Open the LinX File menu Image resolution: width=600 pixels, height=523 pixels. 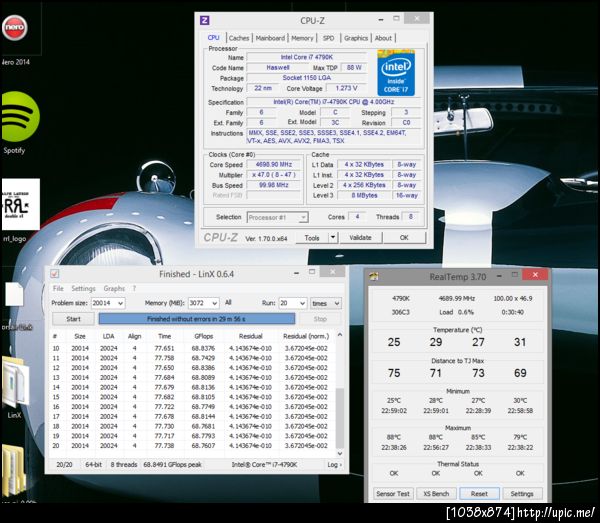pos(58,288)
